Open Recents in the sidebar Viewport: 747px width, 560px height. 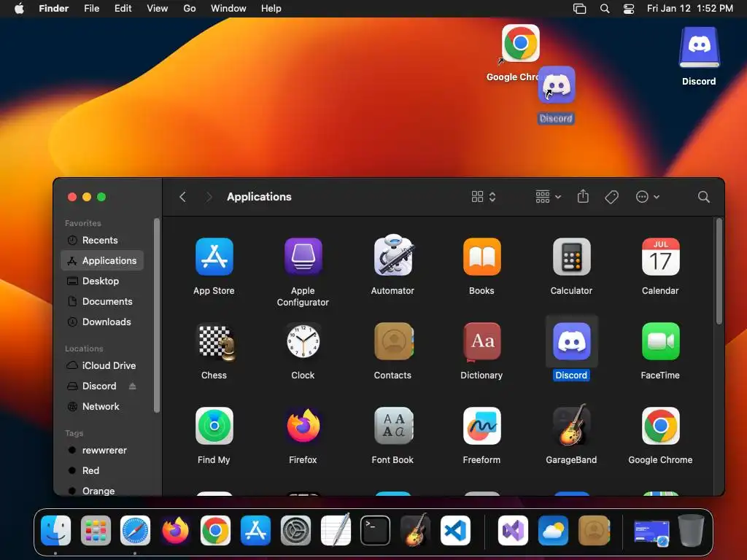pos(102,240)
